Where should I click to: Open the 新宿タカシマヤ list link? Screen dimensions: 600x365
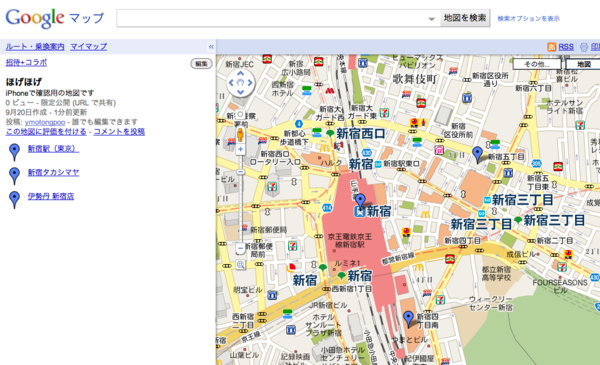(53, 173)
